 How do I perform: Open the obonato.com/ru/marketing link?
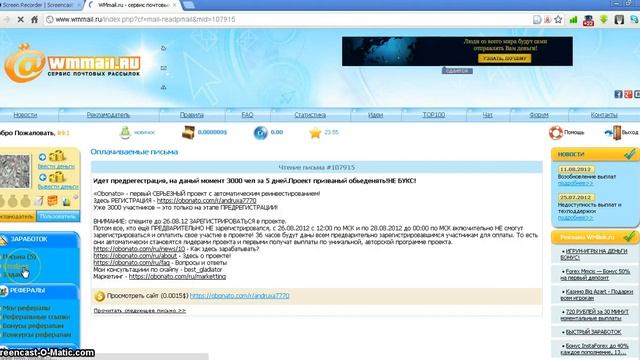pyautogui.click(x=177, y=276)
